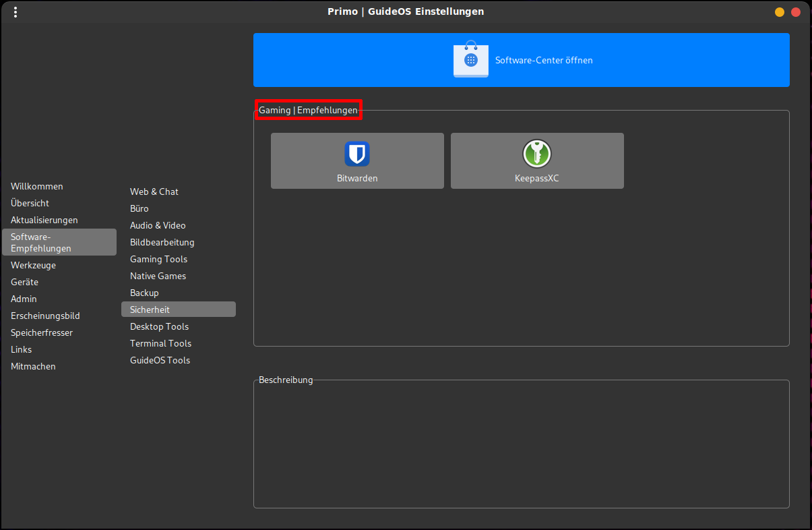Switch to Gaming Tools category
812x530 pixels.
158,259
